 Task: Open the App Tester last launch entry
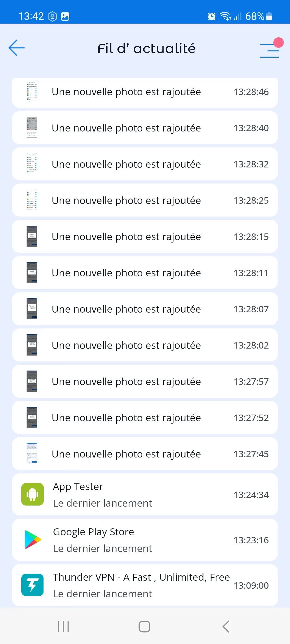[x=145, y=495]
